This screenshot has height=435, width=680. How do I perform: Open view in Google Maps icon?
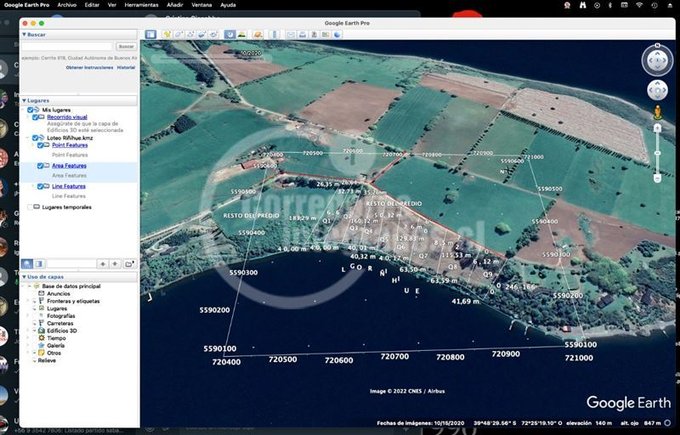point(325,34)
